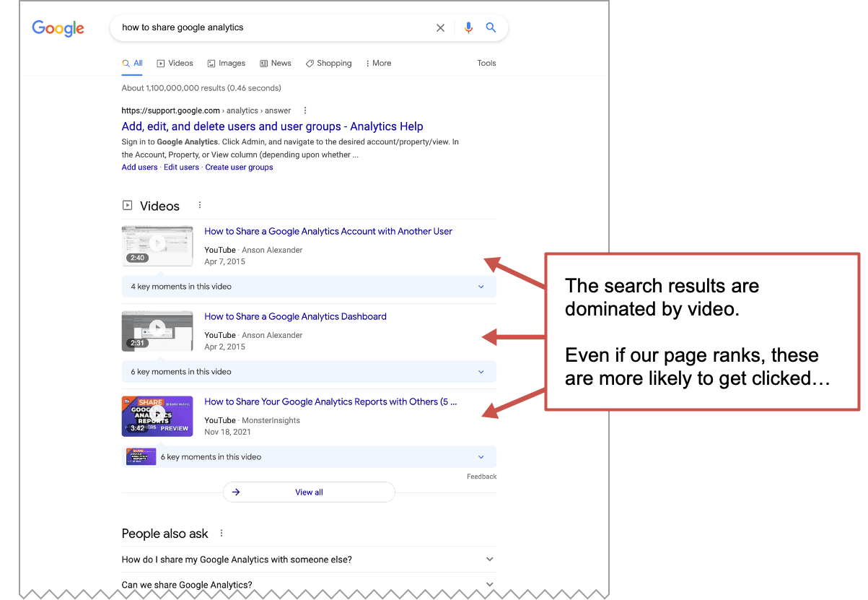Open three-dot menu next to People also ask
The height and width of the screenshot is (600, 868).
click(x=222, y=533)
